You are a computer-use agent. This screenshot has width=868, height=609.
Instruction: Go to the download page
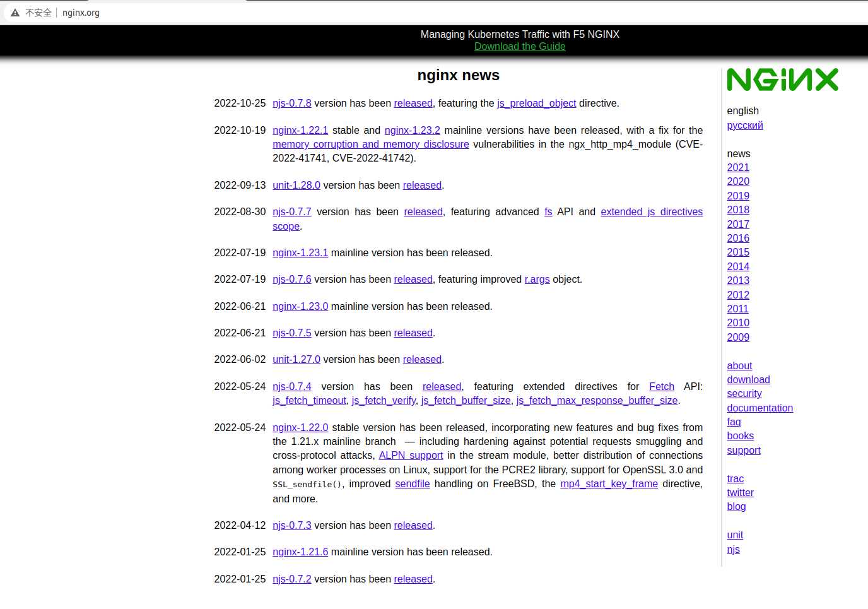(x=748, y=380)
